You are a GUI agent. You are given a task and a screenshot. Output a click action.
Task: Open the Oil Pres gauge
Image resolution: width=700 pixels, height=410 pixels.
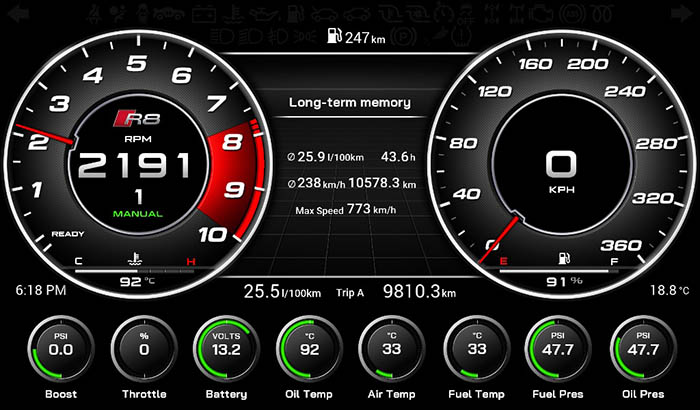pyautogui.click(x=643, y=348)
